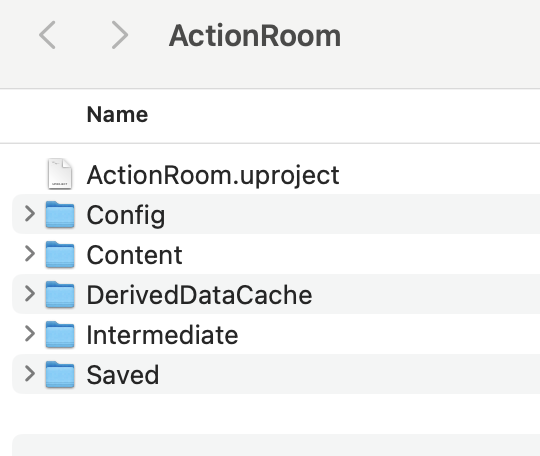
Task: Select the Intermediate row label
Action: [162, 335]
